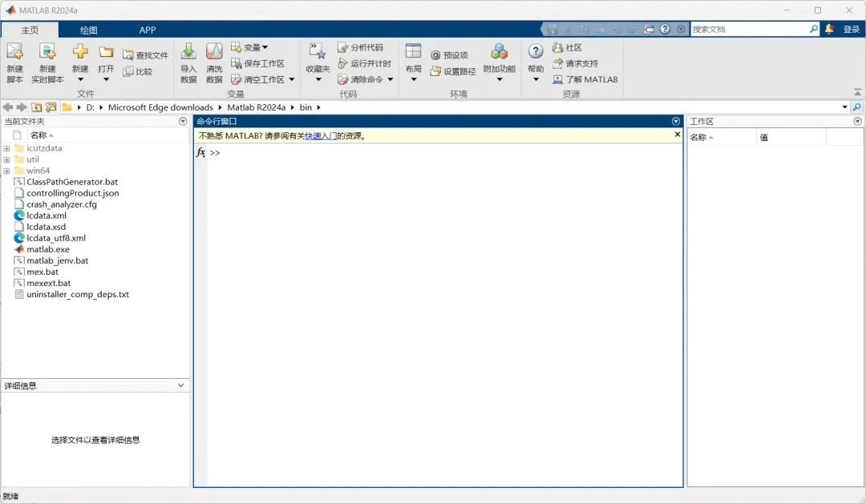Click the notification bell icon
Screen dimensions: 866x504
(x=829, y=29)
